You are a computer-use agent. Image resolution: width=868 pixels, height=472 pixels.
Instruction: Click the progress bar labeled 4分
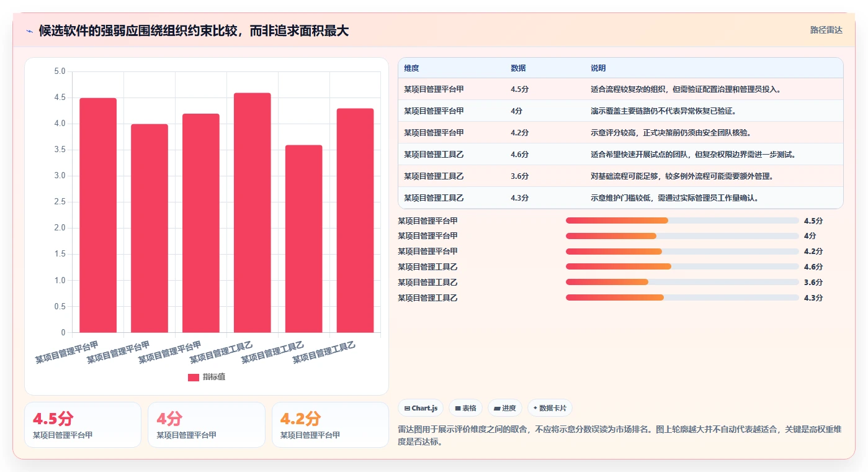(x=682, y=236)
